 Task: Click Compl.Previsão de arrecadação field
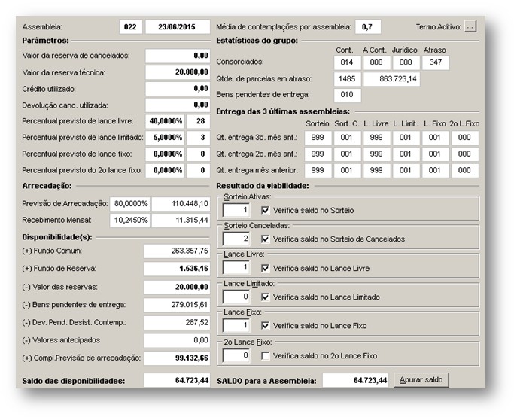[x=177, y=358]
